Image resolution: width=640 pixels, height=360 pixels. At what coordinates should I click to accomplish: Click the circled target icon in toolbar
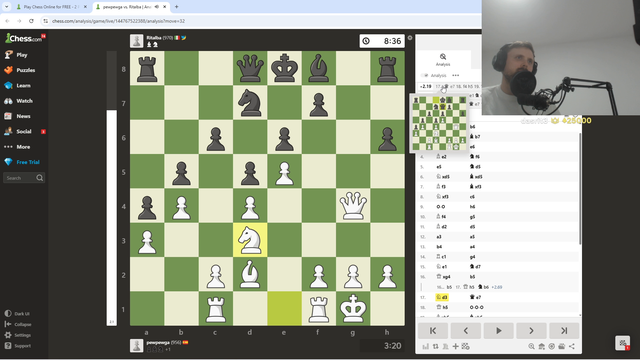551,347
